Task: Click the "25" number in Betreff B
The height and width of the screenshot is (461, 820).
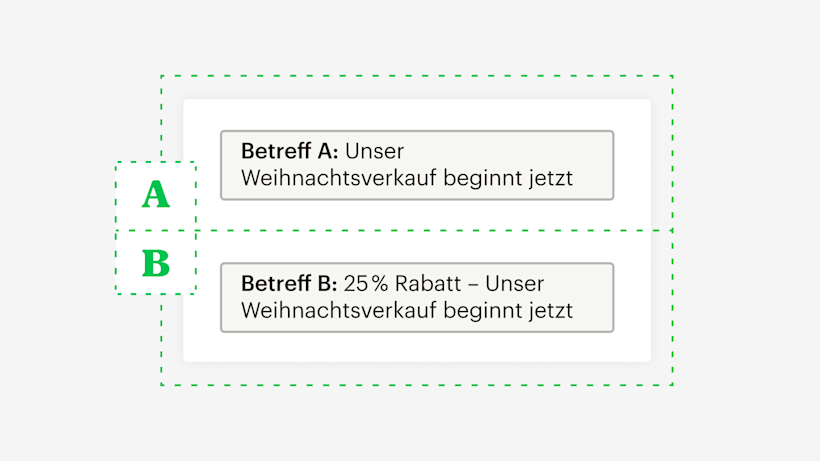Action: click(x=354, y=283)
